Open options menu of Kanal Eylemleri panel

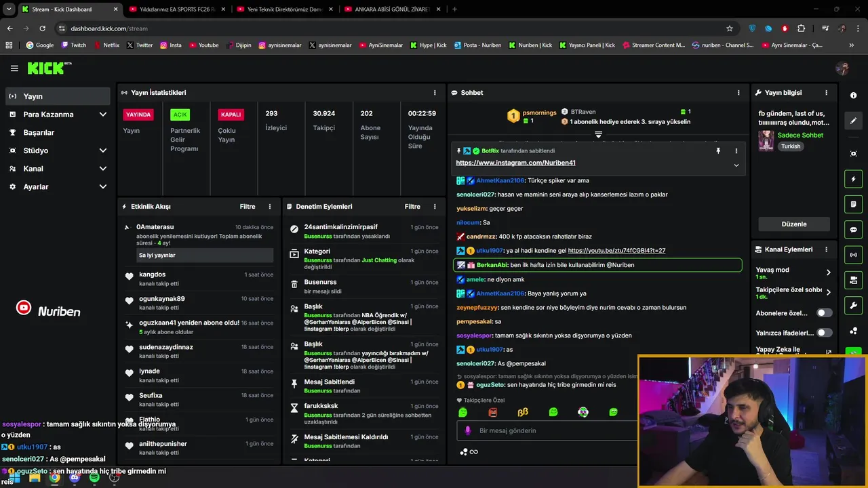click(826, 249)
